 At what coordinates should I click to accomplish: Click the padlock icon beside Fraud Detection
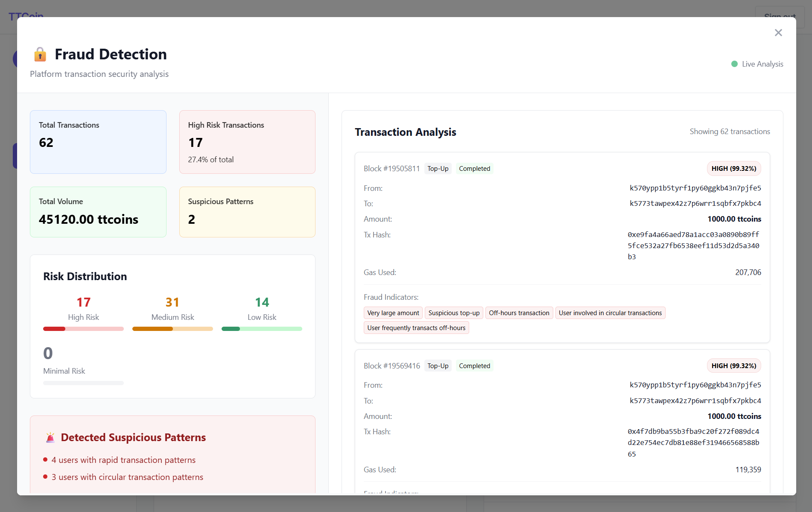[40, 54]
